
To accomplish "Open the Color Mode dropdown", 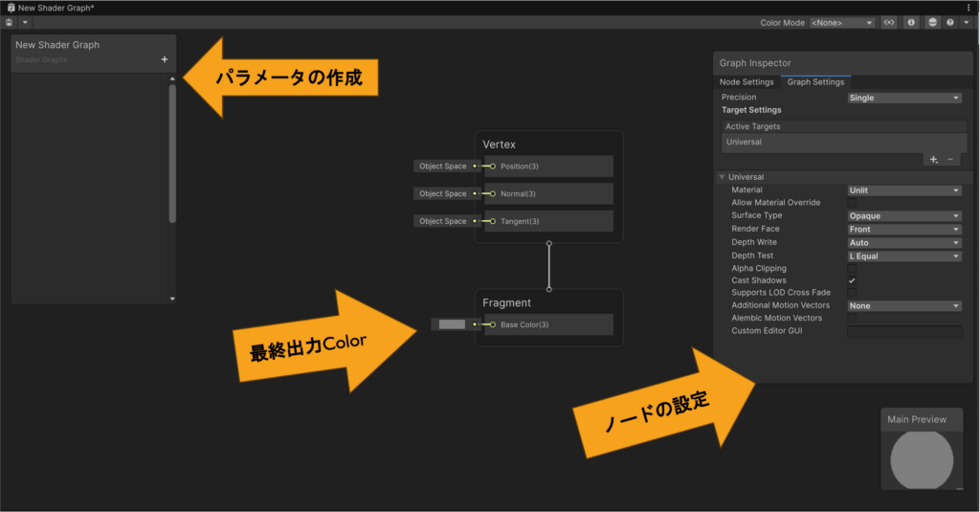I will 842,22.
